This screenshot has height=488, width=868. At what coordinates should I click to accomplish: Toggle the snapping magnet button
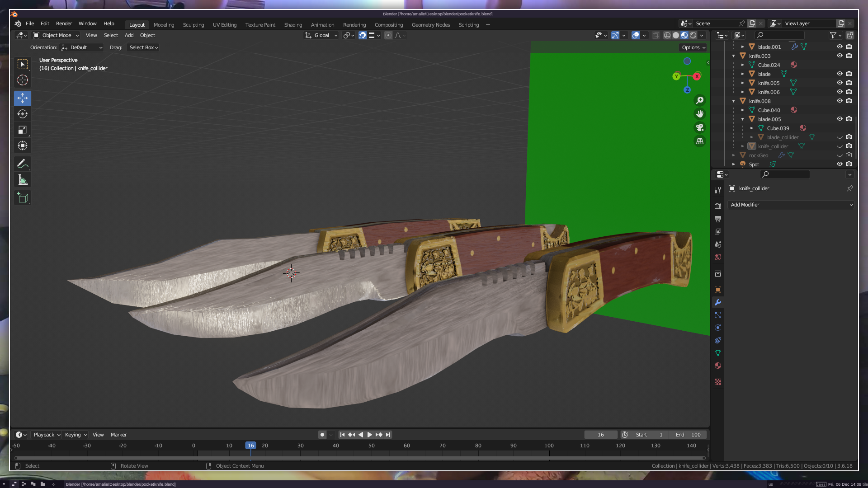(363, 35)
